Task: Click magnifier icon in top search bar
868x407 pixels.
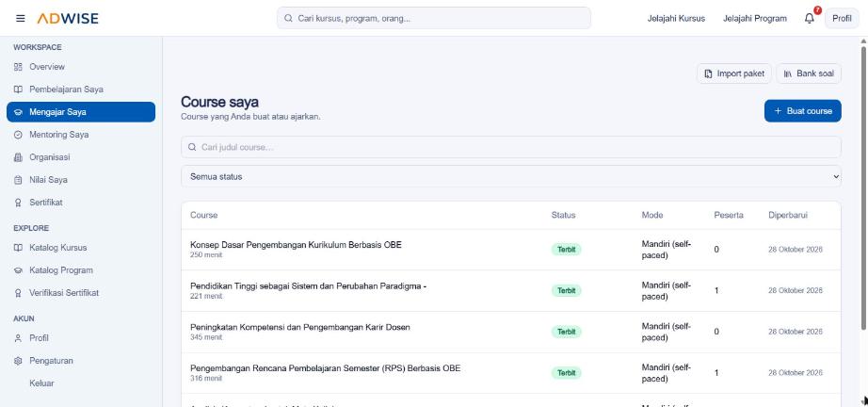Action: pos(288,18)
